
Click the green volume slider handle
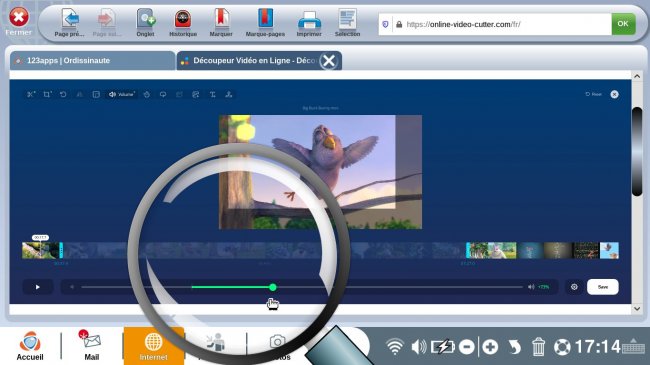pyautogui.click(x=272, y=287)
